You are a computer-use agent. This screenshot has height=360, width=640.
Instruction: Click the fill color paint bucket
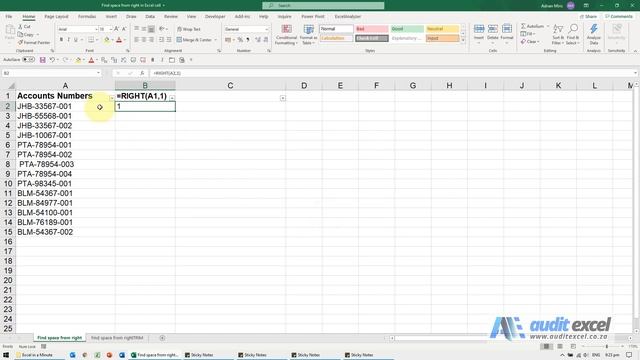[107, 40]
